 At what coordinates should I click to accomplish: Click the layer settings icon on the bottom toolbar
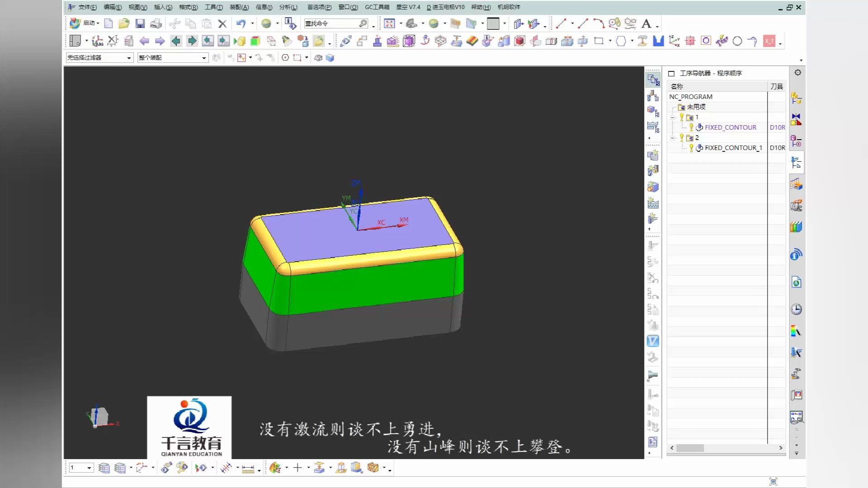pyautogui.click(x=104, y=468)
